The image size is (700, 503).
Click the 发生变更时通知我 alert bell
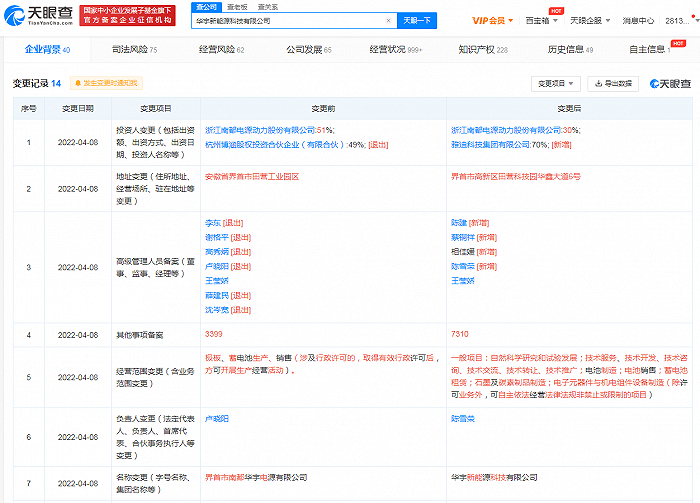coord(105,83)
